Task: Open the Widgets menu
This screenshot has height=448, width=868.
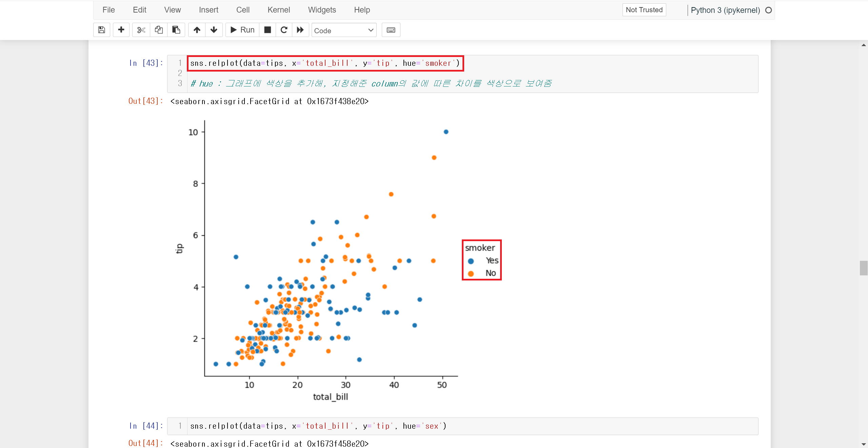Action: click(322, 10)
